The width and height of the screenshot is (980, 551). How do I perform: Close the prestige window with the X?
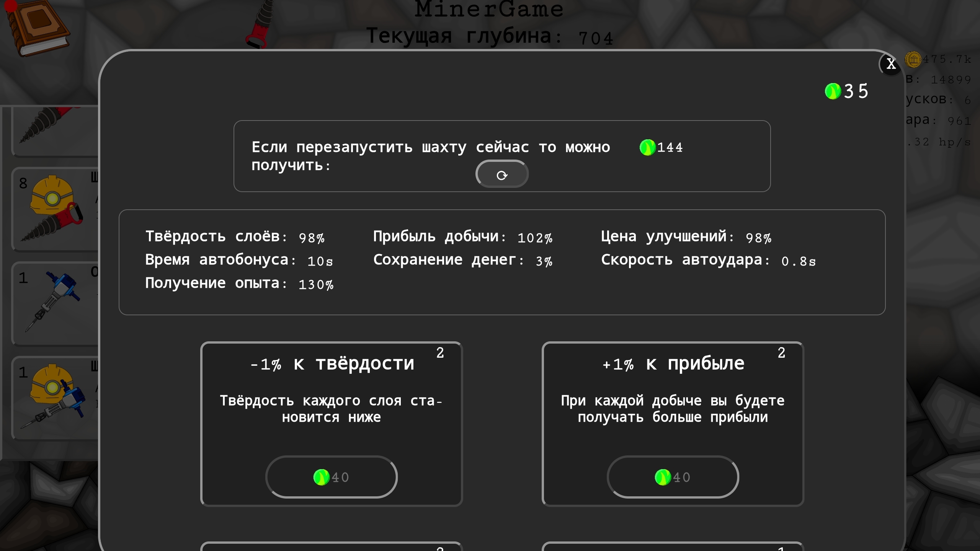[x=891, y=64]
